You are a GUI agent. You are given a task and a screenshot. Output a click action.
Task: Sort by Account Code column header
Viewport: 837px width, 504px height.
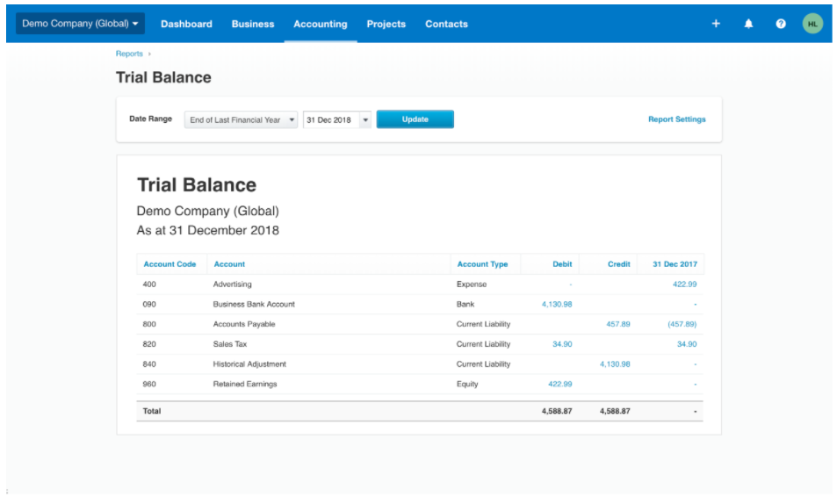point(170,264)
